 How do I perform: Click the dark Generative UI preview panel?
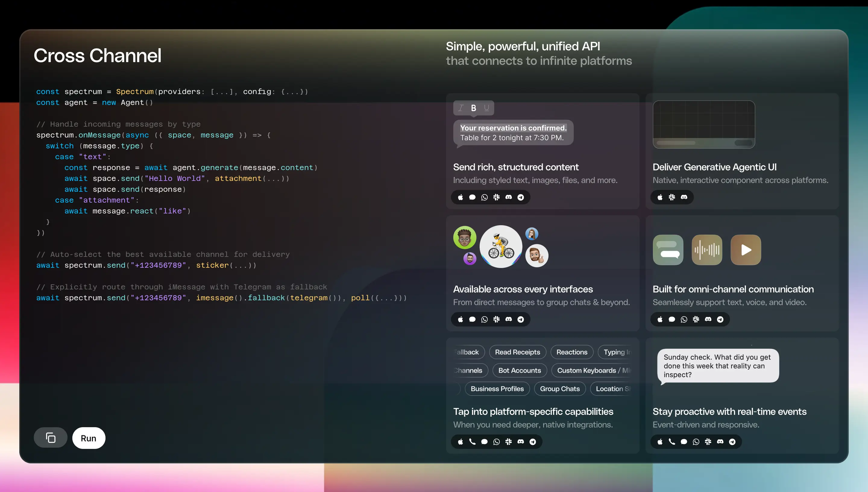pyautogui.click(x=704, y=124)
